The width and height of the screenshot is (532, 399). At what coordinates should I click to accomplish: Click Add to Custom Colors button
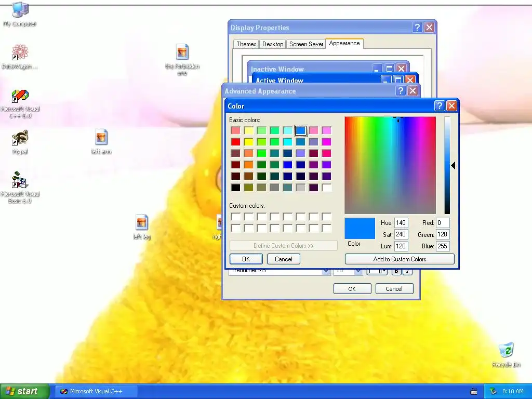[400, 259]
